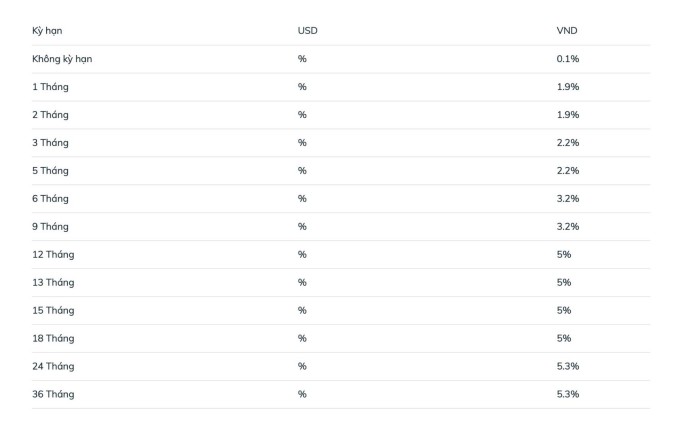Click the USD column header
The image size is (680, 423).
(307, 31)
